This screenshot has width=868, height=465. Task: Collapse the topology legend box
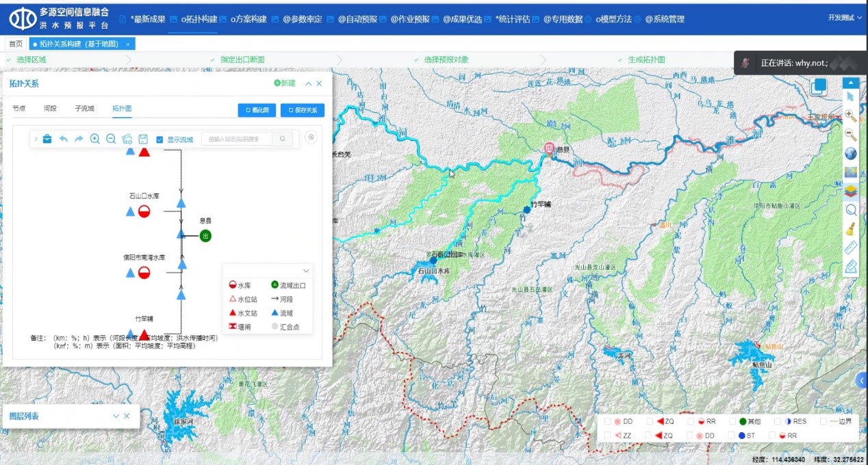point(306,270)
